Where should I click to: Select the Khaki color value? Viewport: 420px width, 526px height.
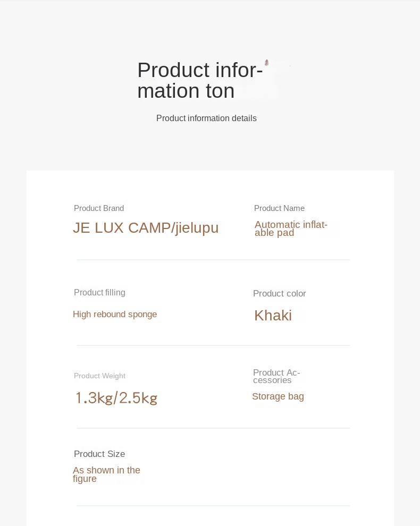[x=273, y=315]
